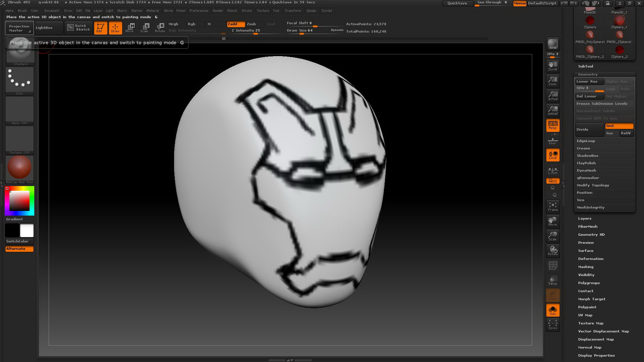Screen dimensions: 644x362
Task: Open the Alpha Off selector
Action: click(19, 110)
